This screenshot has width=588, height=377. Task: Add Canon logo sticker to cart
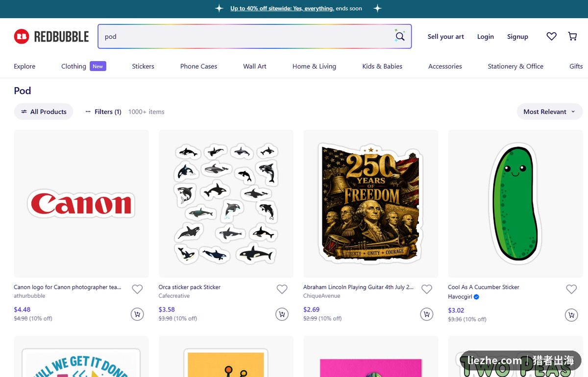click(x=137, y=314)
